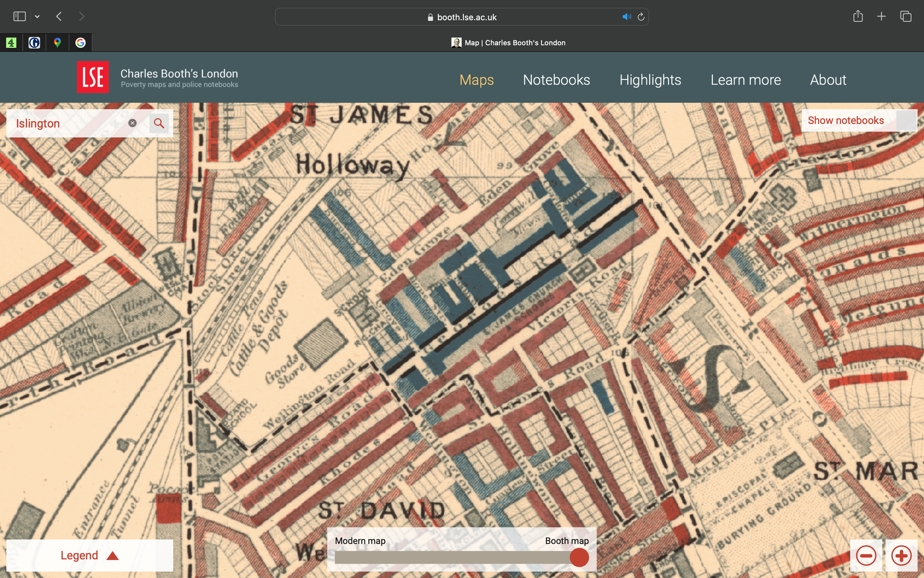Open the About menu item

click(x=828, y=80)
